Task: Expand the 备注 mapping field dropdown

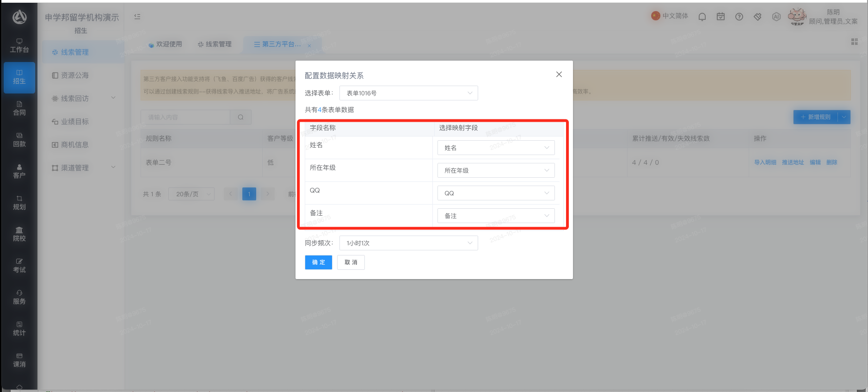Action: tap(496, 216)
